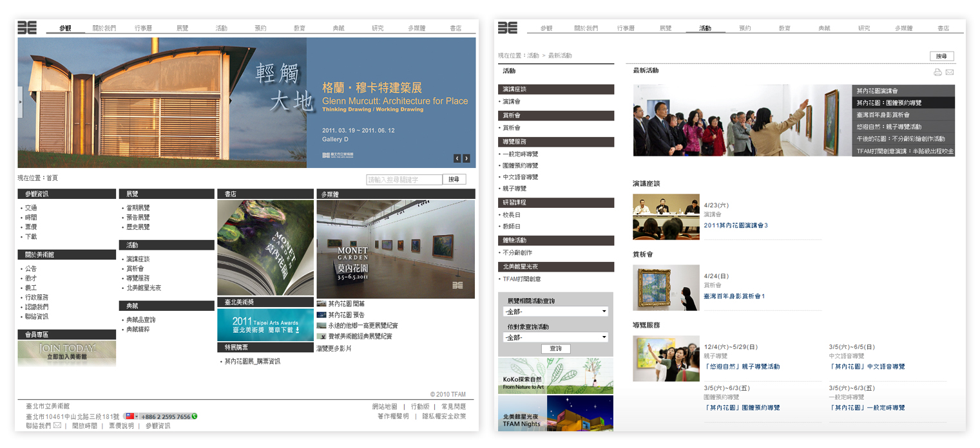Viewport: 980px width, 448px height.
Task: Open 北美館星光夜 link under 活動 on left page
Action: [144, 288]
